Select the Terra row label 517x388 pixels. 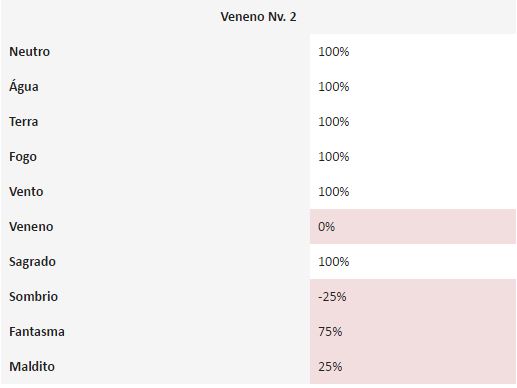[24, 122]
